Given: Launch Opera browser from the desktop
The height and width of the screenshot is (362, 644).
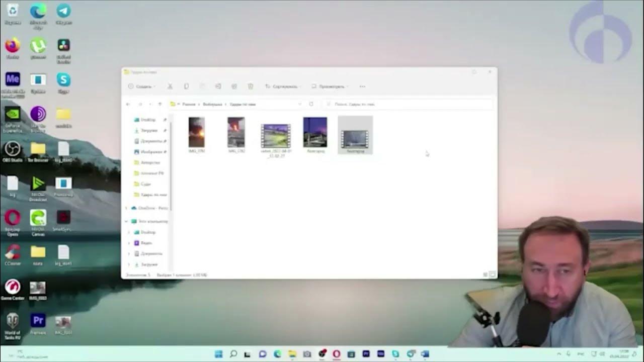Looking at the screenshot, I should [x=13, y=222].
